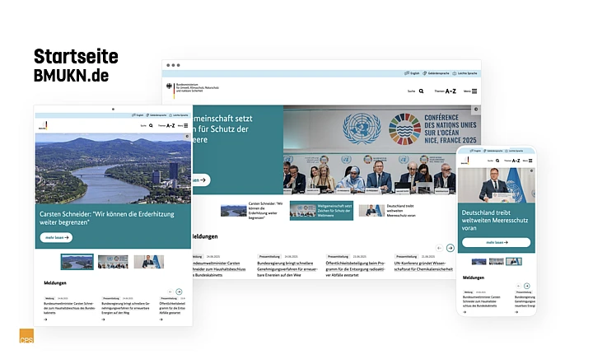Open Leichte Sprache in the tablet mockup
This screenshot has height=364, width=593.
tap(179, 115)
